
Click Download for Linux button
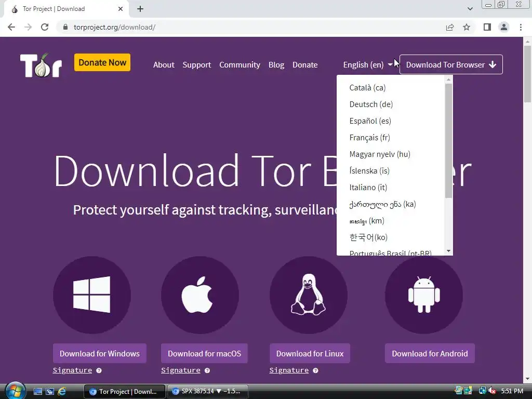310,353
